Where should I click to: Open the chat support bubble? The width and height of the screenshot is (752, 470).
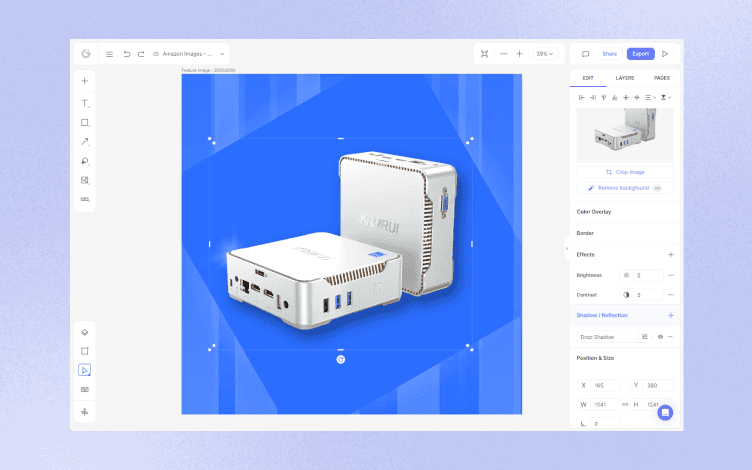[x=665, y=412]
